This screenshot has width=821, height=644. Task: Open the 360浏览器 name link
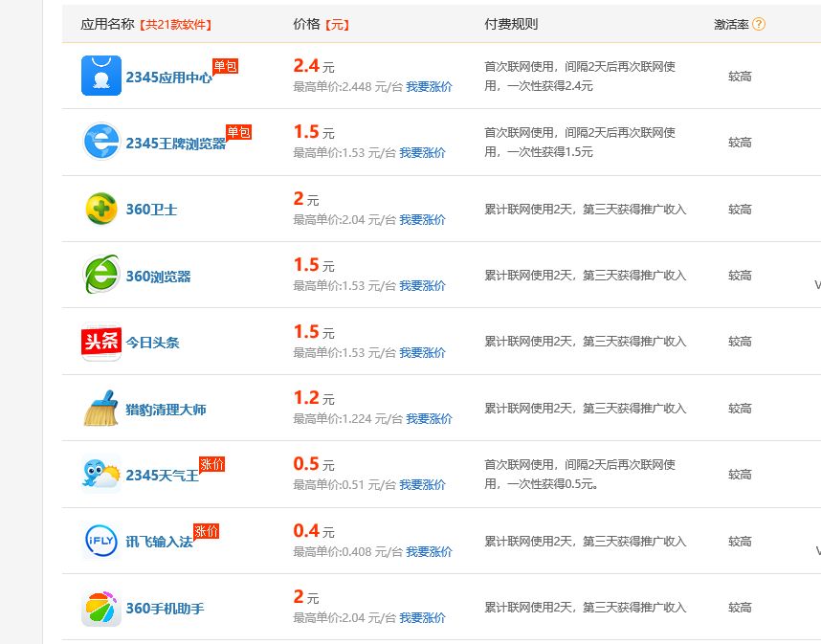coord(158,276)
